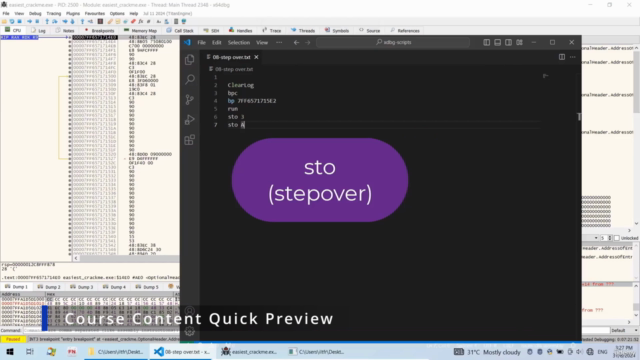Image resolution: width=640 pixels, height=360 pixels.
Task: Select Dump 2 tab in x64dbg
Action: click(49, 287)
